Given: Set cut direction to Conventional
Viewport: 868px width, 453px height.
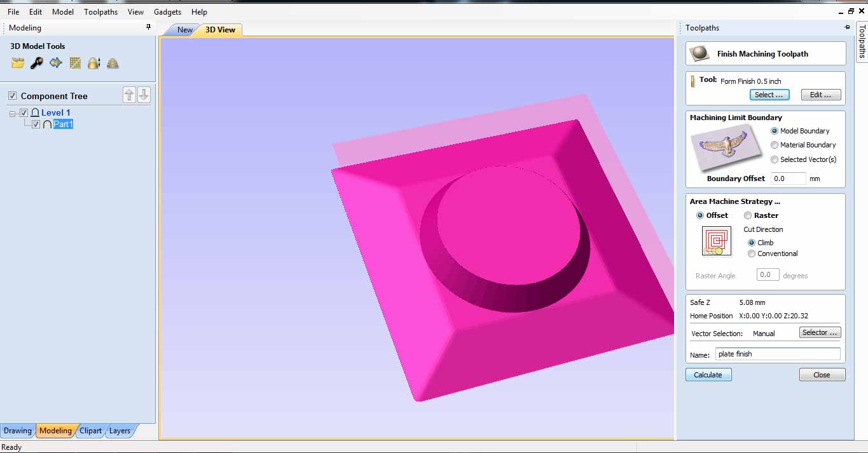Looking at the screenshot, I should coord(752,254).
